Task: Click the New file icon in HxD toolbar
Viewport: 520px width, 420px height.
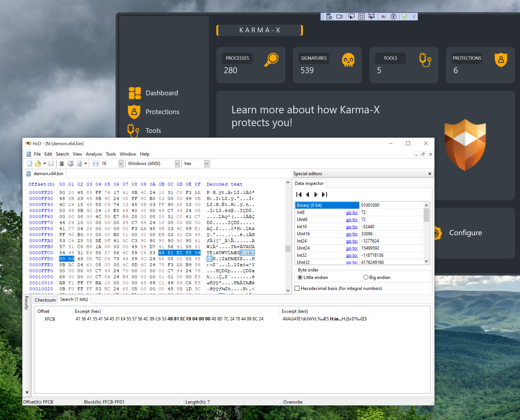Action: click(30, 163)
